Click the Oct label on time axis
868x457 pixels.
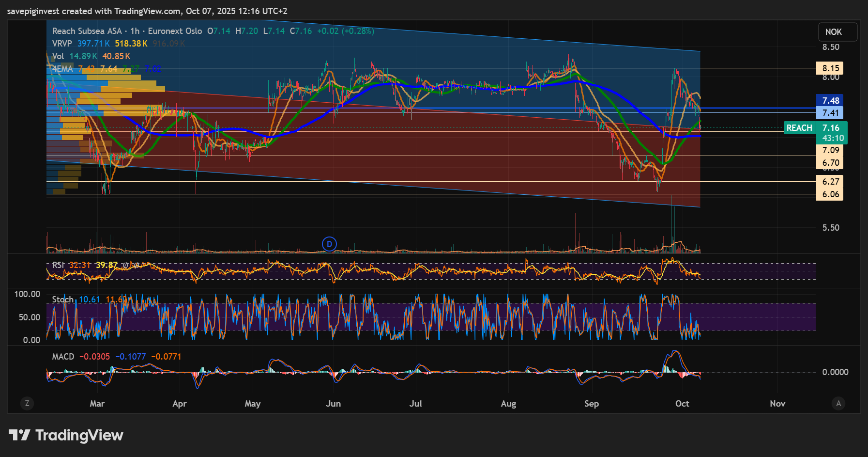682,404
